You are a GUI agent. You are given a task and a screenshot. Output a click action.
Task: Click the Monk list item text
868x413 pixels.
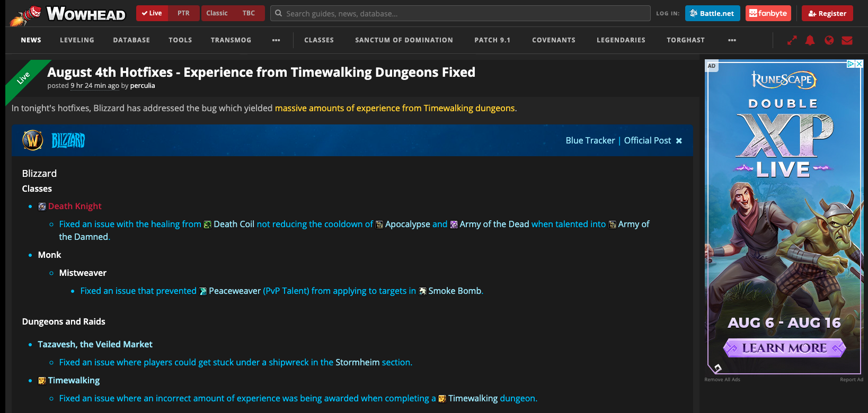coord(49,255)
